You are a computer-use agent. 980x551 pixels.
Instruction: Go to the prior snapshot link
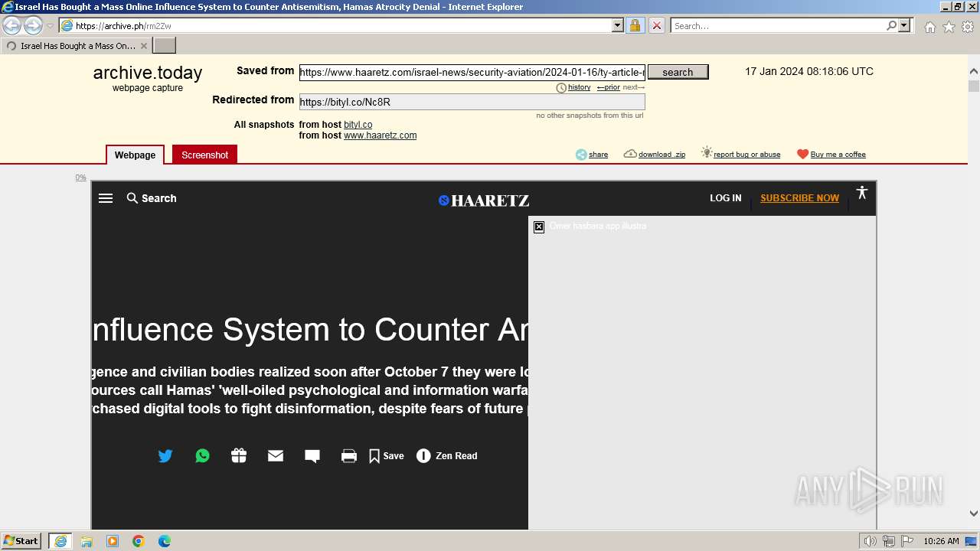click(609, 87)
